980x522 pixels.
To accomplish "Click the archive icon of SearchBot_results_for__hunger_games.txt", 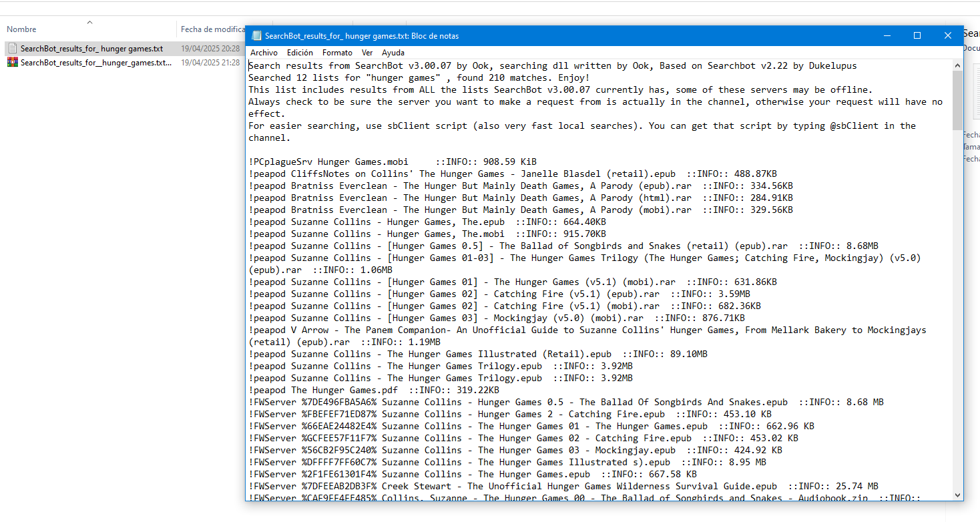I will coord(12,62).
